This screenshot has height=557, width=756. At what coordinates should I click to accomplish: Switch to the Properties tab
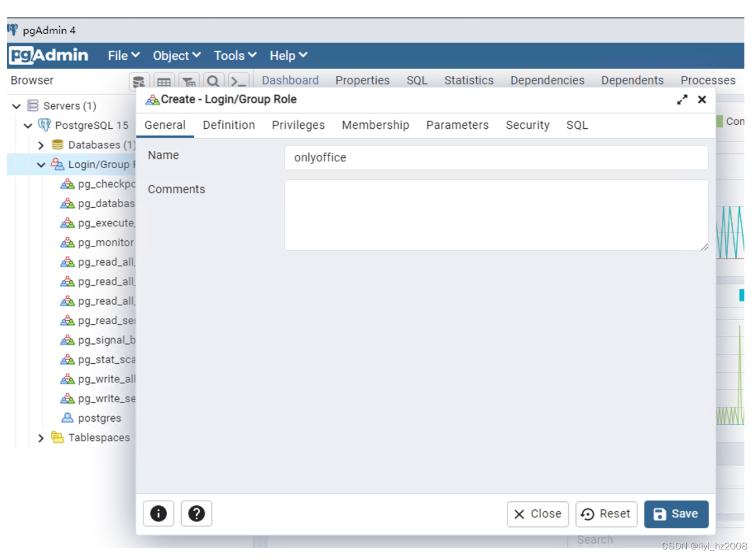pos(362,80)
